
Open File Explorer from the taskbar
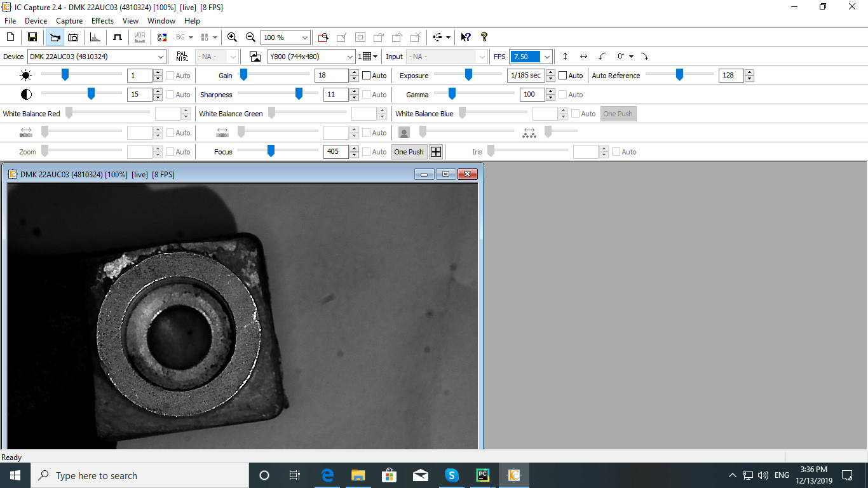click(x=358, y=475)
